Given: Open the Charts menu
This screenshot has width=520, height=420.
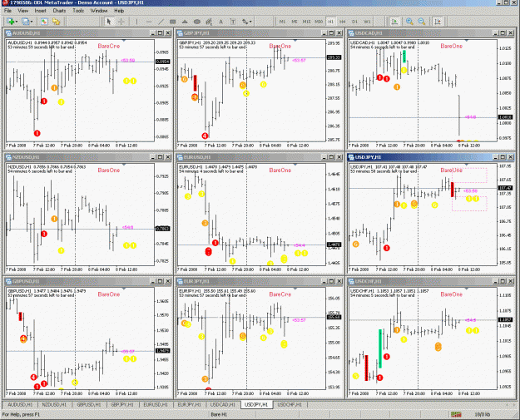Looking at the screenshot, I should point(59,11).
